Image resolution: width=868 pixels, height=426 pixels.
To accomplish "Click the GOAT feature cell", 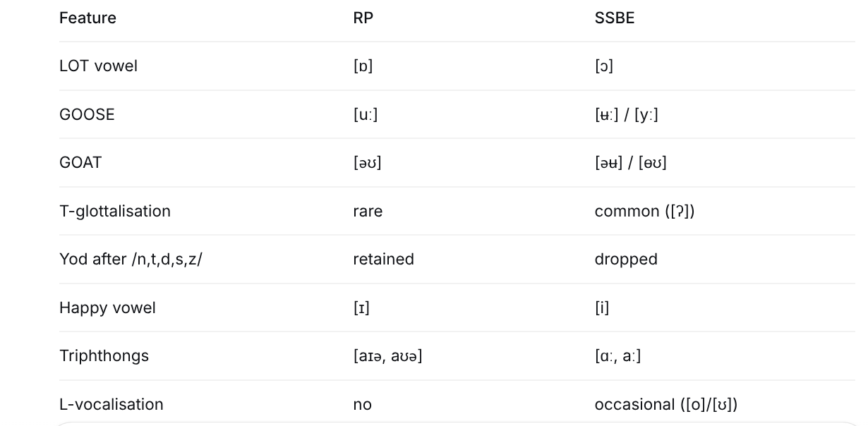I will coord(80,162).
